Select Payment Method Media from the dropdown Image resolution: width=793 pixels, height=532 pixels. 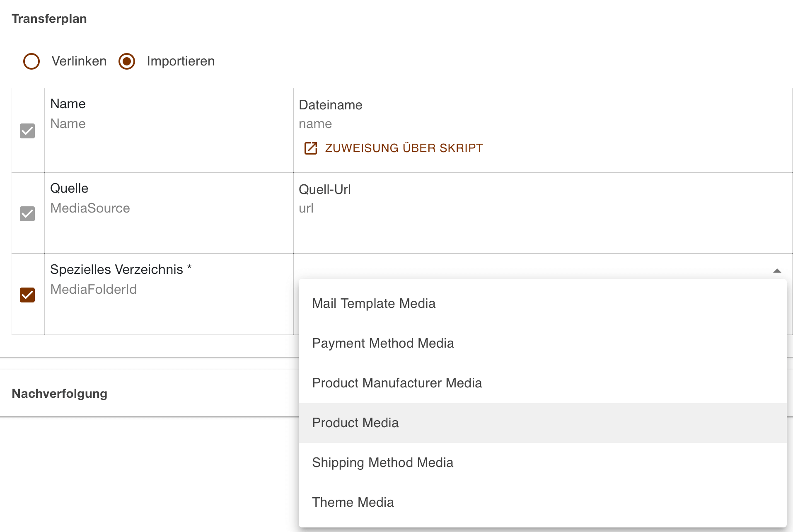tap(383, 343)
